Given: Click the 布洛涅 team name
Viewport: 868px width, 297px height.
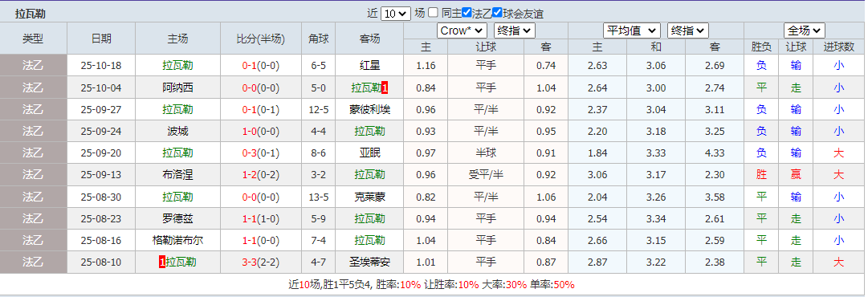Looking at the screenshot, I should (177, 175).
